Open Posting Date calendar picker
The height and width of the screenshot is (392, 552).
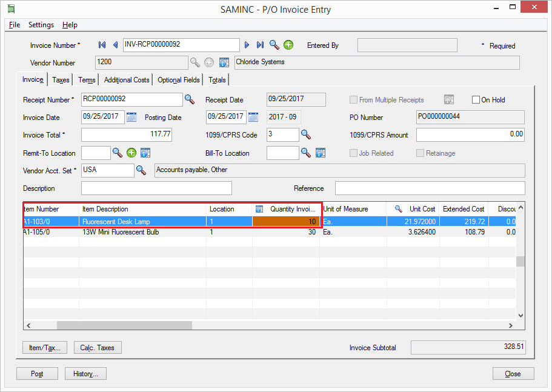click(253, 117)
